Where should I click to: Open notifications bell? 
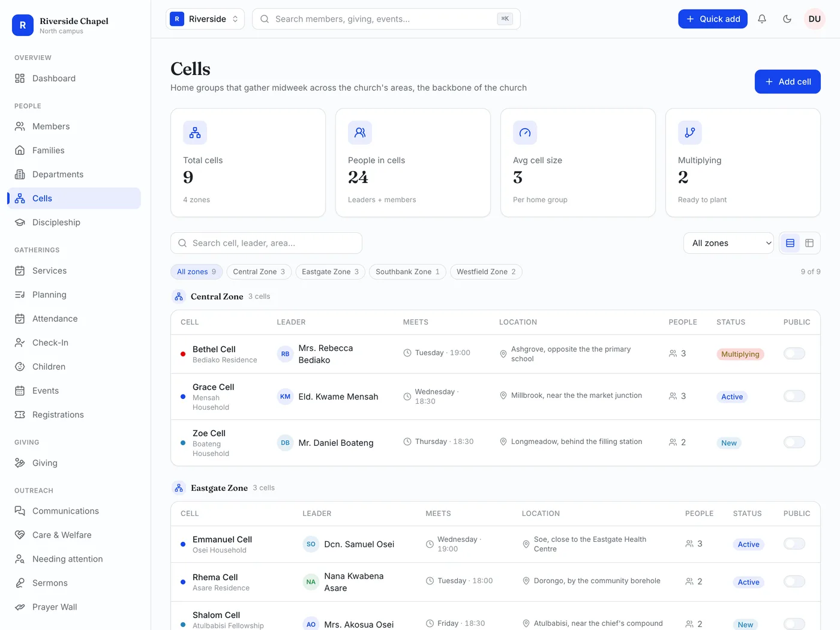coord(762,19)
